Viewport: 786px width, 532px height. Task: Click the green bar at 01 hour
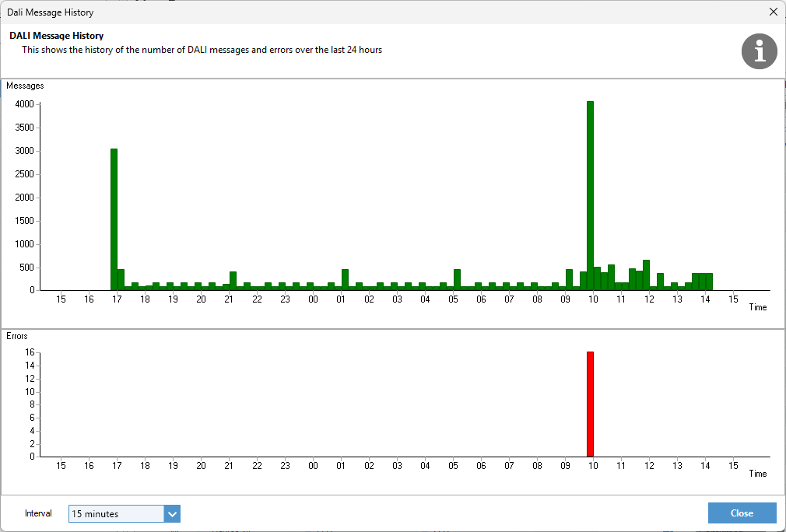click(x=345, y=280)
